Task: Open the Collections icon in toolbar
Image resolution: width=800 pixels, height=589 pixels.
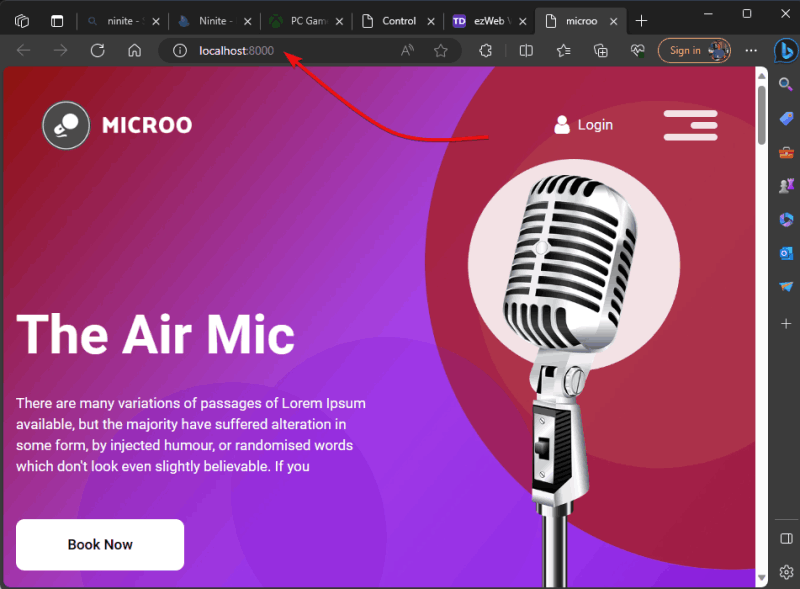Action: point(601,51)
